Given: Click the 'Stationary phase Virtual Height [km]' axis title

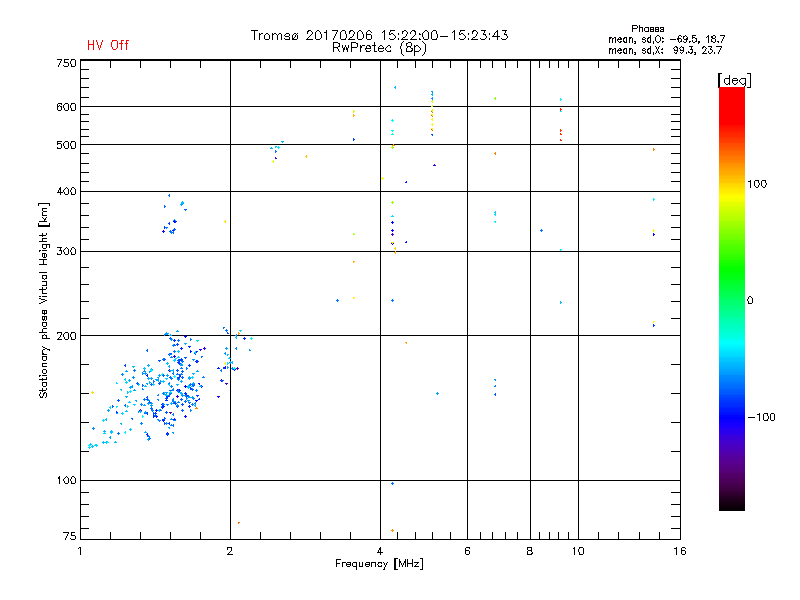Looking at the screenshot, I should click(43, 300).
